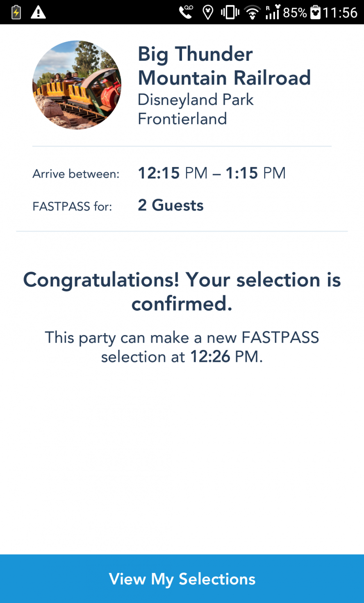Tap the voicemail call icon in status bar
This screenshot has height=603, width=364.
point(186,12)
